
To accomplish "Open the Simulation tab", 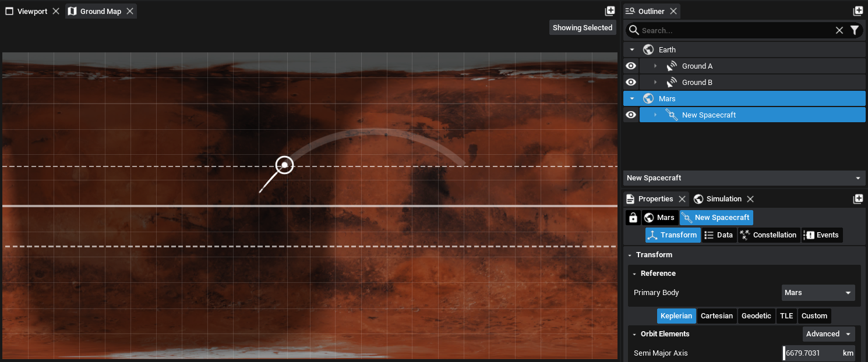I will tap(724, 199).
